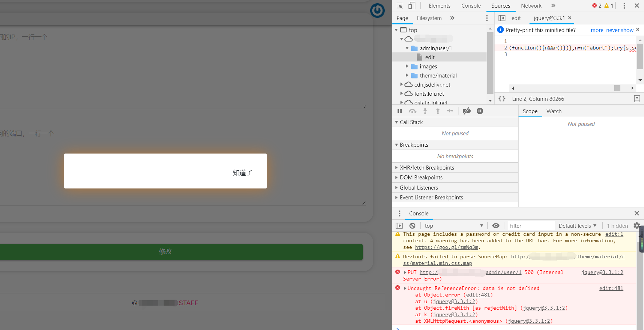Toggle the device toolbar icon
Image resolution: width=644 pixels, height=330 pixels.
pyautogui.click(x=412, y=5)
